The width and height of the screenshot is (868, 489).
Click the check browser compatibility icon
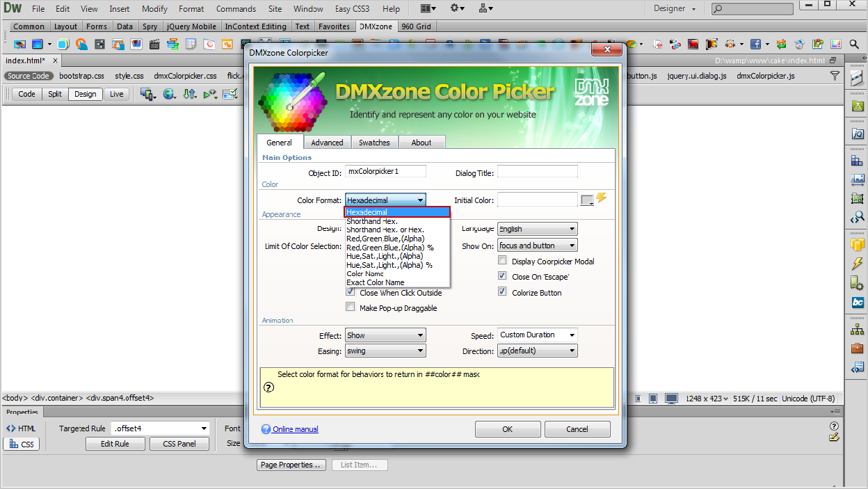(x=230, y=94)
